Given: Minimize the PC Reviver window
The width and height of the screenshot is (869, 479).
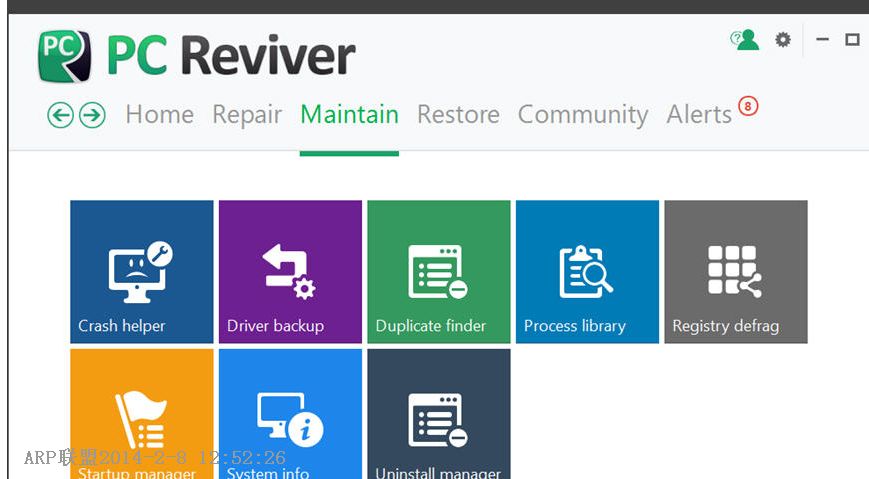Looking at the screenshot, I should [822, 39].
